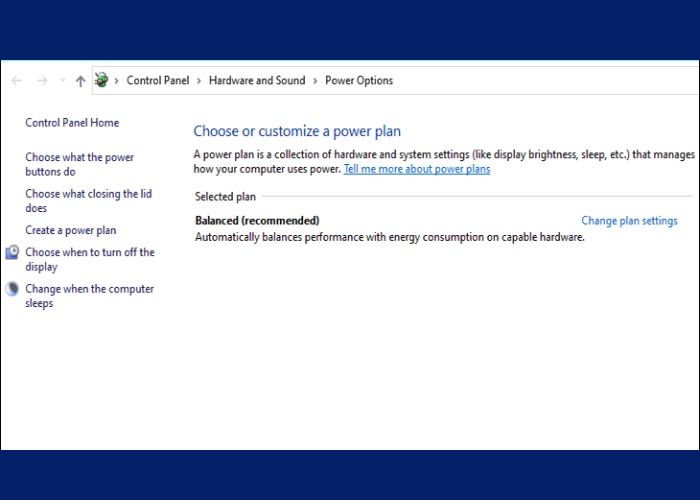Image resolution: width=700 pixels, height=500 pixels.
Task: Select Hardware and Sound in the breadcrumb
Action: [257, 81]
